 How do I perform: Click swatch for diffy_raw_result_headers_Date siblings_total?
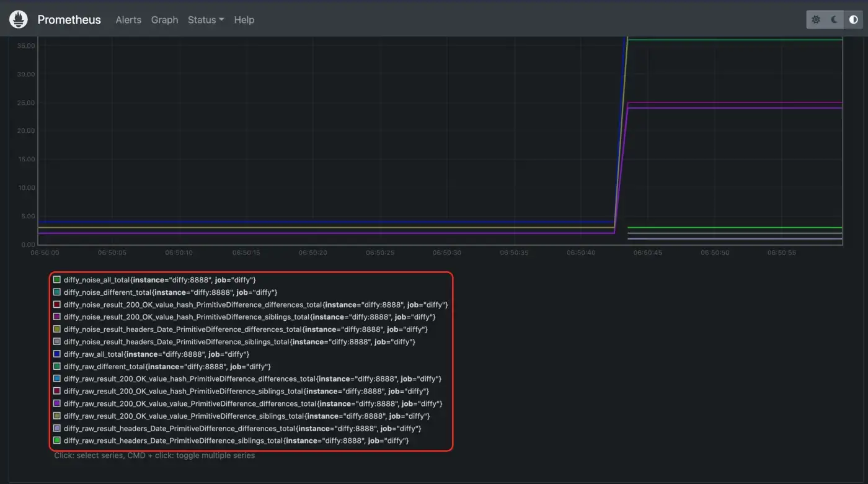pyautogui.click(x=57, y=441)
